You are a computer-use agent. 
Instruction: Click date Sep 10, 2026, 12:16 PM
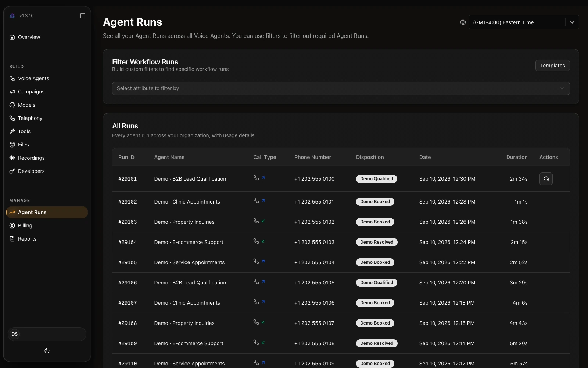pos(447,323)
